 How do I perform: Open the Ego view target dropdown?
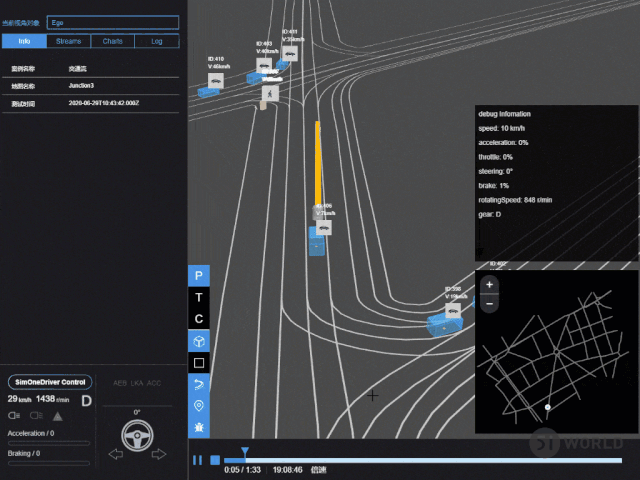coord(113,22)
